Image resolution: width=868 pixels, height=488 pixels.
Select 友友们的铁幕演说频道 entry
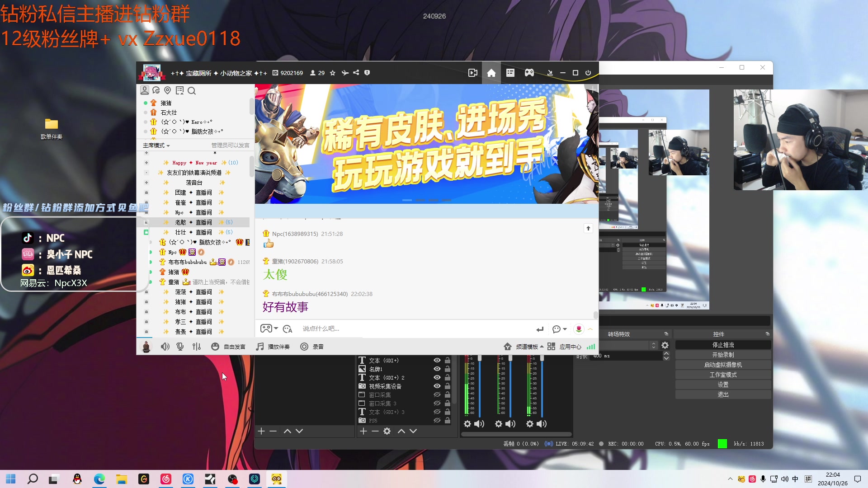coord(194,173)
